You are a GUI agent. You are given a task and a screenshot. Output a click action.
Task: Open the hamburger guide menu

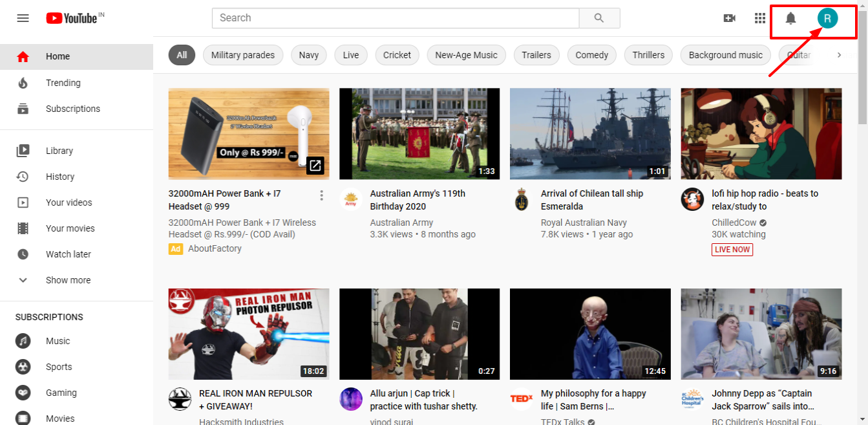coord(23,18)
